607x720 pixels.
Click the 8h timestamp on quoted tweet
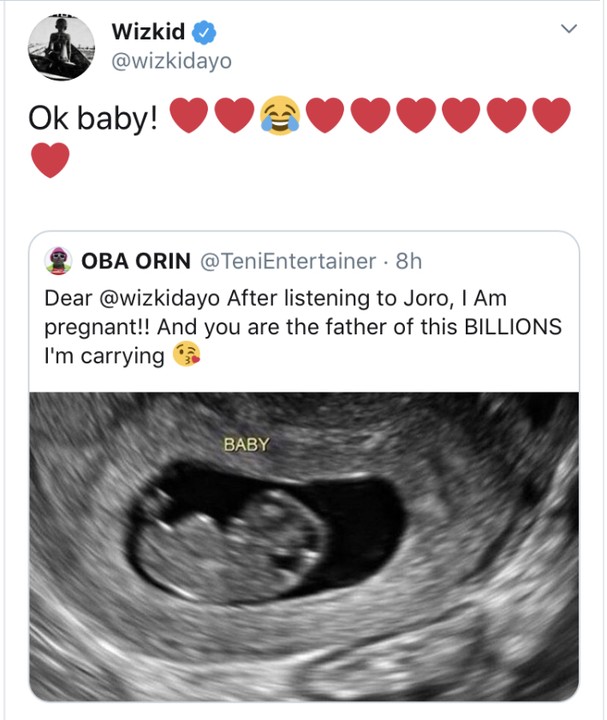[409, 262]
